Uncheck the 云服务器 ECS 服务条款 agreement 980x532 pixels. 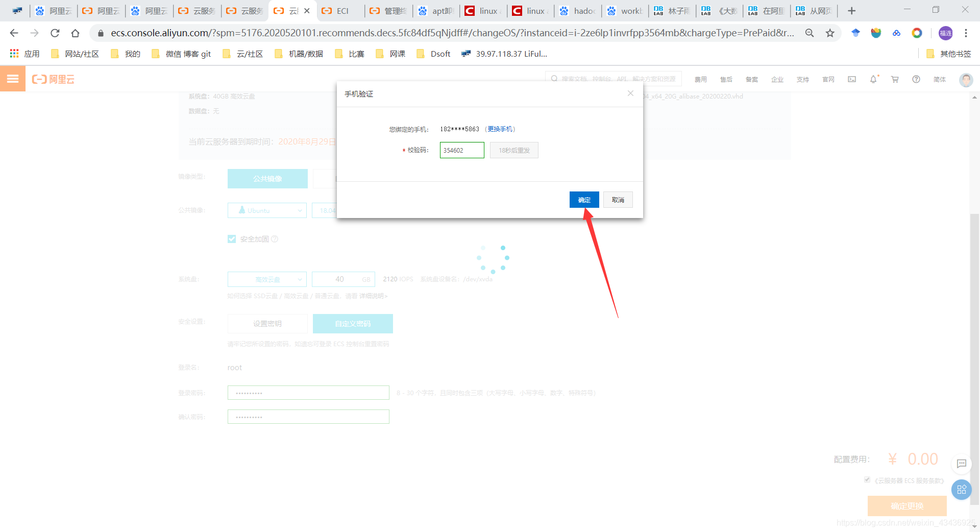(x=867, y=479)
